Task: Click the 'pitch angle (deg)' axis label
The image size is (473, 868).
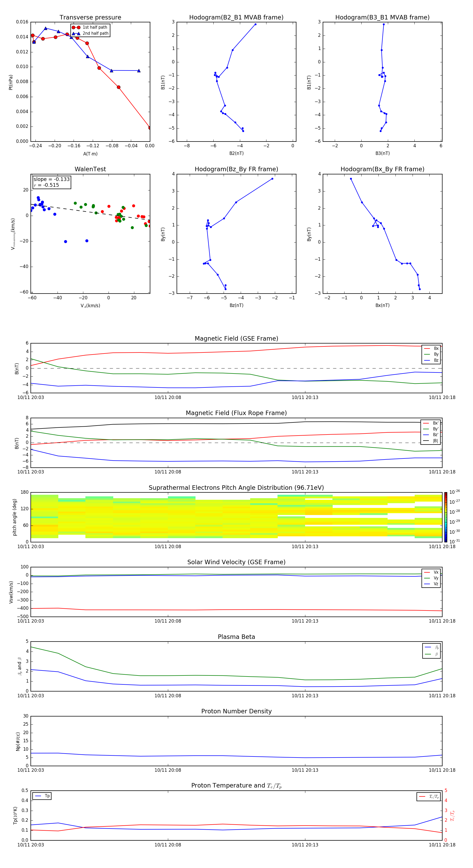Action: (14, 517)
